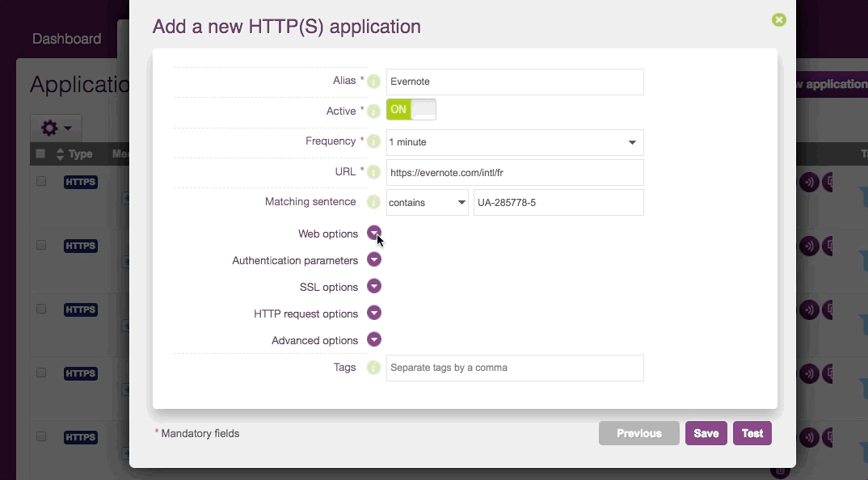This screenshot has width=868, height=480.
Task: Click the Active field info icon
Action: click(373, 112)
